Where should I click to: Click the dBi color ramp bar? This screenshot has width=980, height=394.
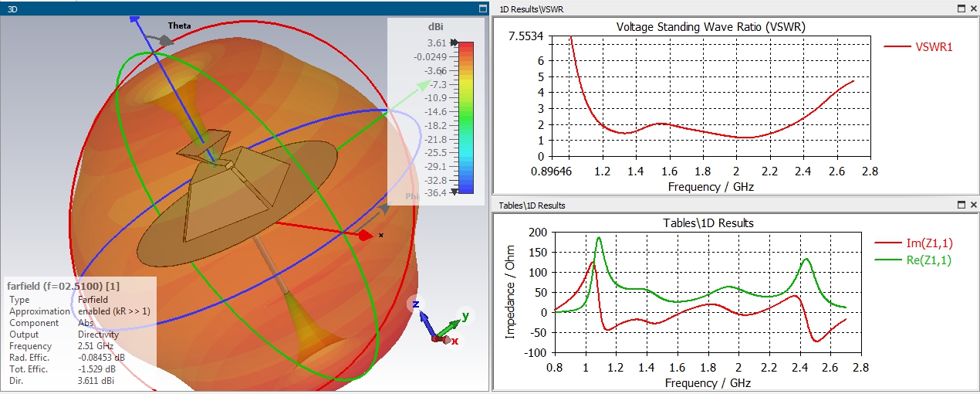point(466,117)
